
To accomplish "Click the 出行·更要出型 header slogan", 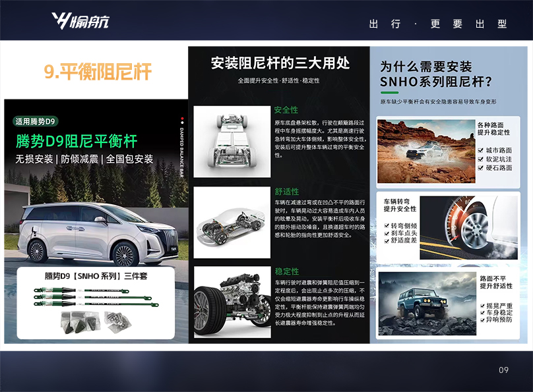I will [x=438, y=24].
